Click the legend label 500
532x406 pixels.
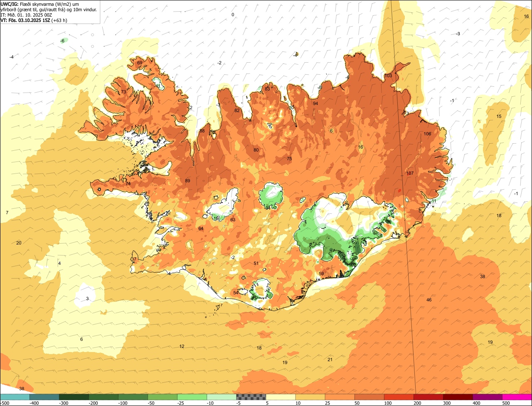click(x=506, y=403)
